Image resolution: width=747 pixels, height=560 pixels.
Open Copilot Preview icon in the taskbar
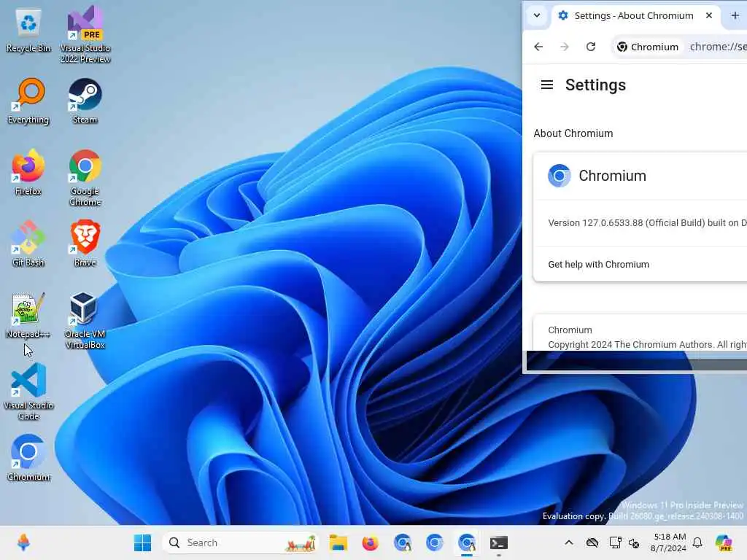click(x=723, y=542)
